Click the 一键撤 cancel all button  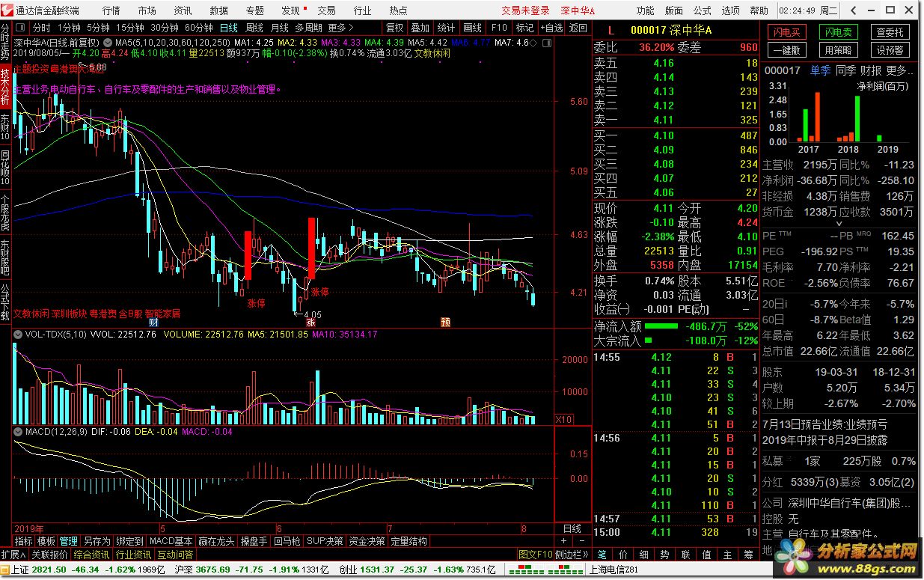click(x=786, y=50)
